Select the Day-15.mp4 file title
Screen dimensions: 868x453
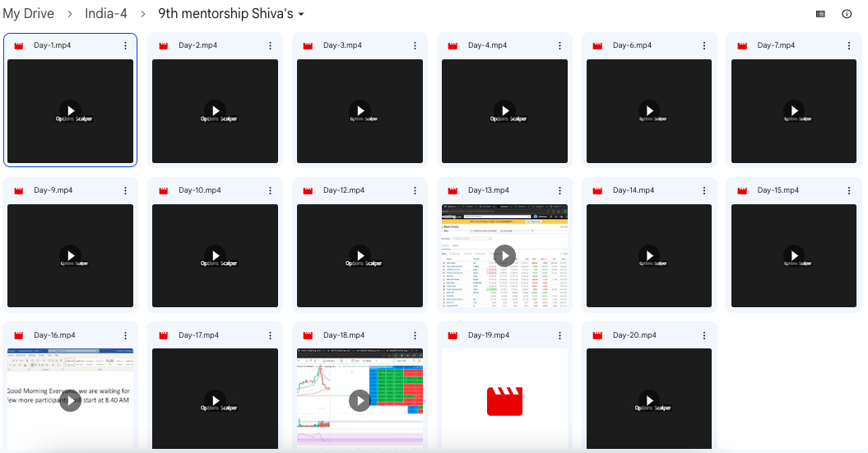(777, 190)
